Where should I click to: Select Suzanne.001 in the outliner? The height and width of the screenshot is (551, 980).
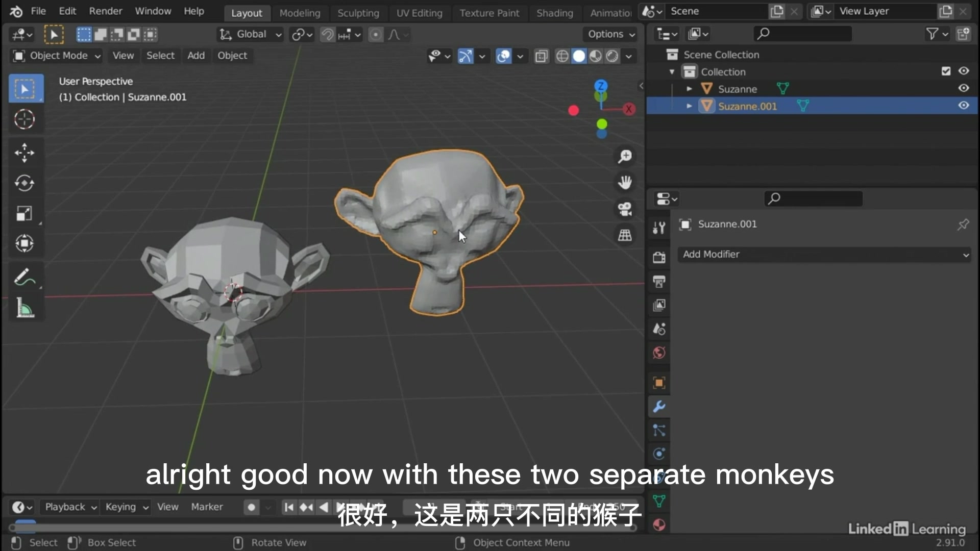[747, 106]
